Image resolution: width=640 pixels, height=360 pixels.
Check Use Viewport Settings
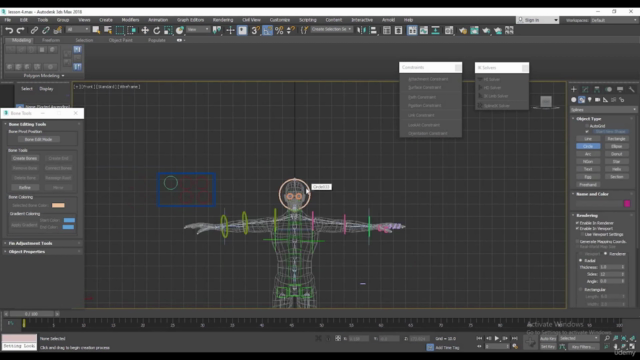pos(582,234)
